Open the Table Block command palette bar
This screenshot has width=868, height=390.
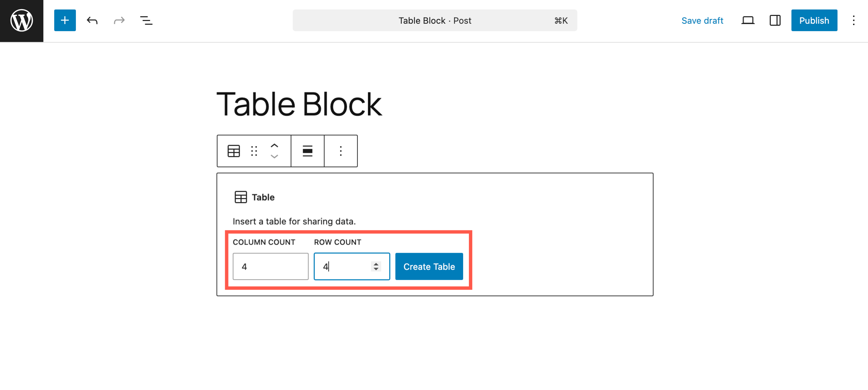tap(435, 21)
